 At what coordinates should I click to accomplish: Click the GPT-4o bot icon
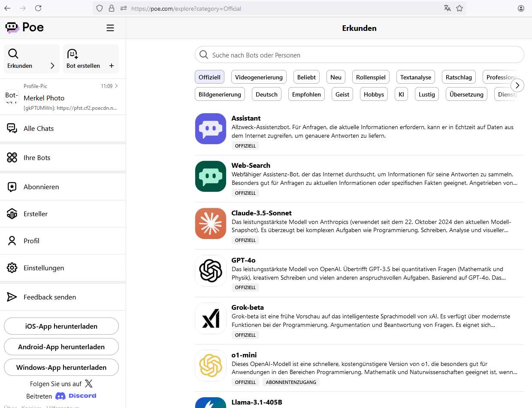point(210,271)
